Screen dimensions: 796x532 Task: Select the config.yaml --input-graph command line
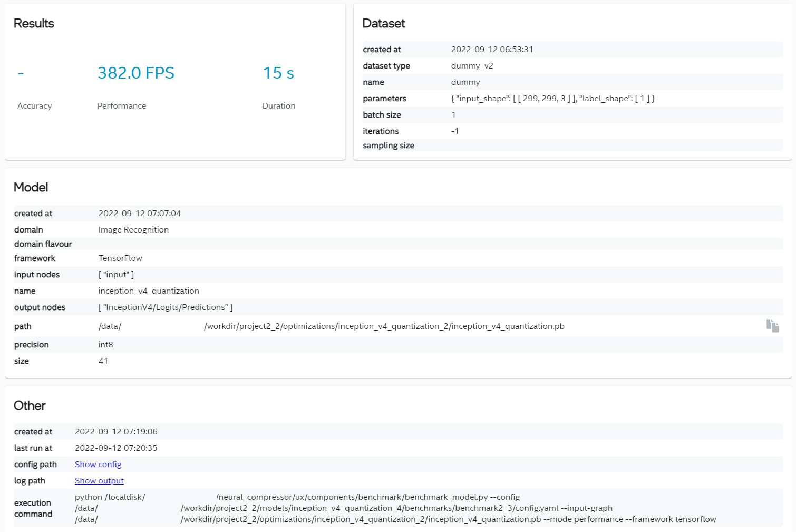(344, 508)
